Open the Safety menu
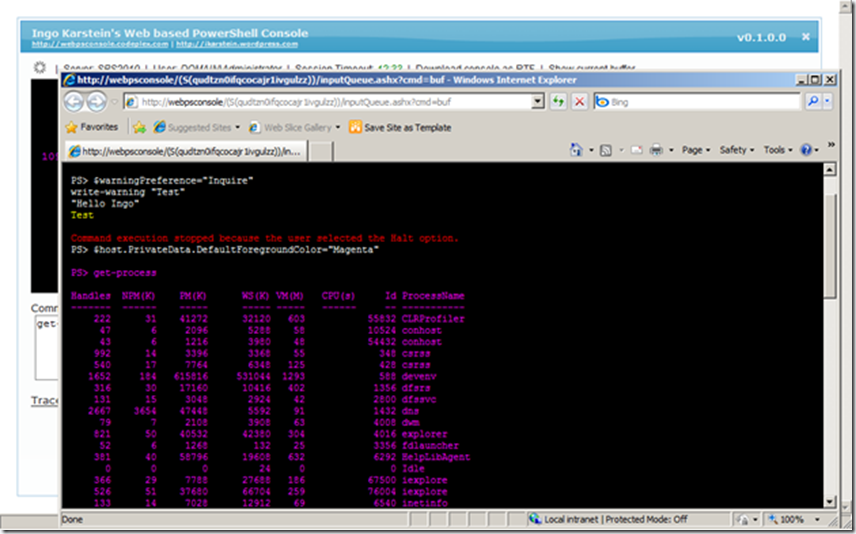Viewport: 856px width, 534px height. 736,150
